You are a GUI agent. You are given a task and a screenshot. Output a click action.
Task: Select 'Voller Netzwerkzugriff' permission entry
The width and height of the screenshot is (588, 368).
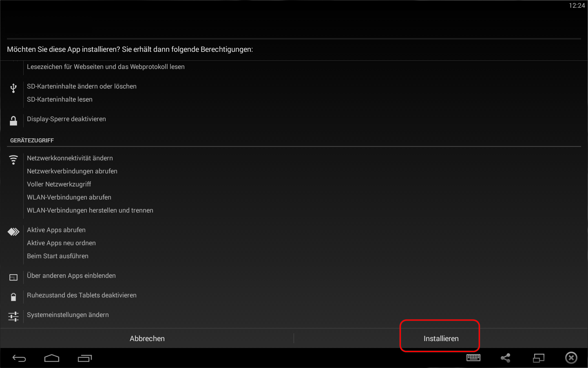pyautogui.click(x=59, y=184)
